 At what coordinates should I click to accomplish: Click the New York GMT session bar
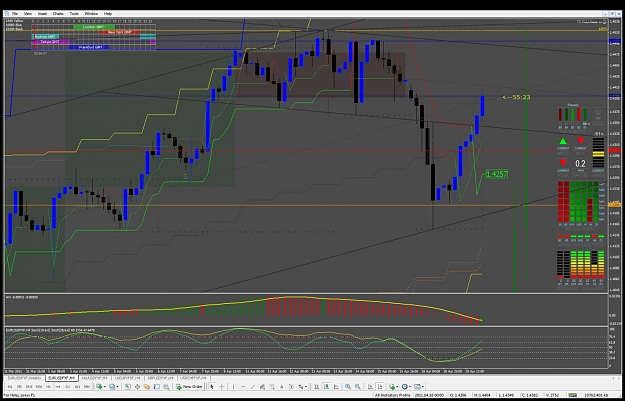tap(119, 32)
